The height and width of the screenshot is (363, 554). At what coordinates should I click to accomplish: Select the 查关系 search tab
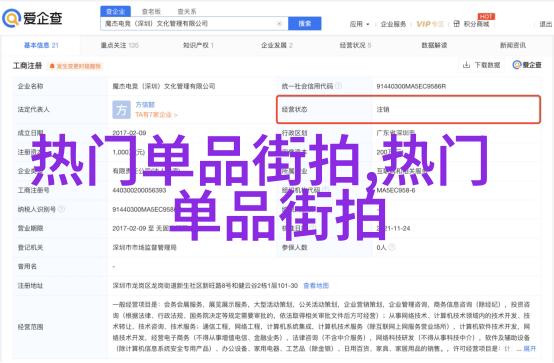coord(187,12)
